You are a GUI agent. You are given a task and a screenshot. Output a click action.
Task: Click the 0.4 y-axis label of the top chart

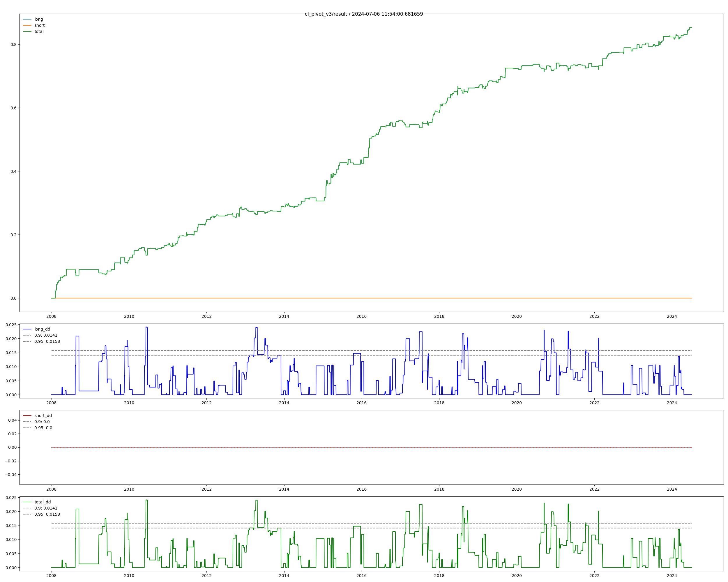pos(13,171)
